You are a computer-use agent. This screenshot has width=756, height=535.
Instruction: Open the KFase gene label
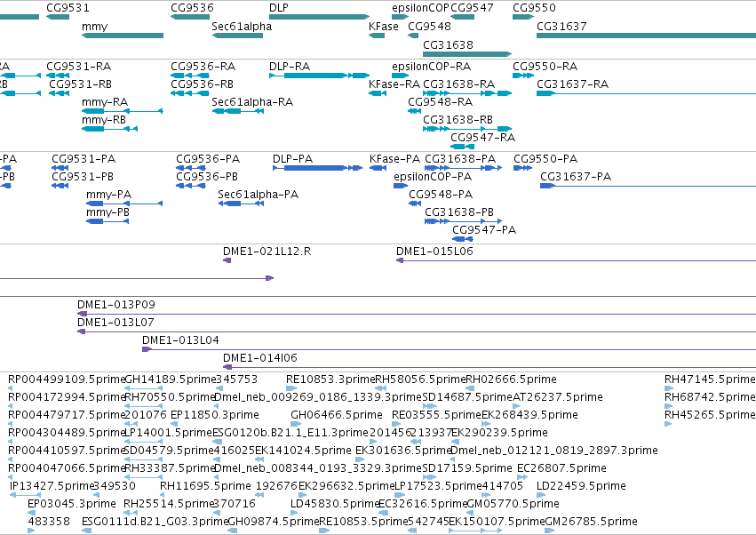(x=383, y=26)
